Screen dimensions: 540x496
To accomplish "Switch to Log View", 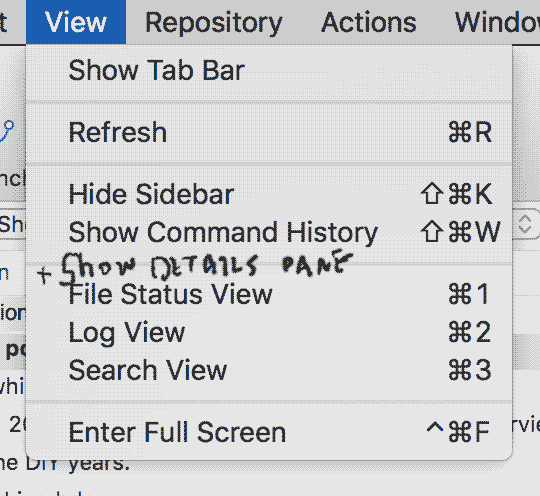I will (x=269, y=332).
